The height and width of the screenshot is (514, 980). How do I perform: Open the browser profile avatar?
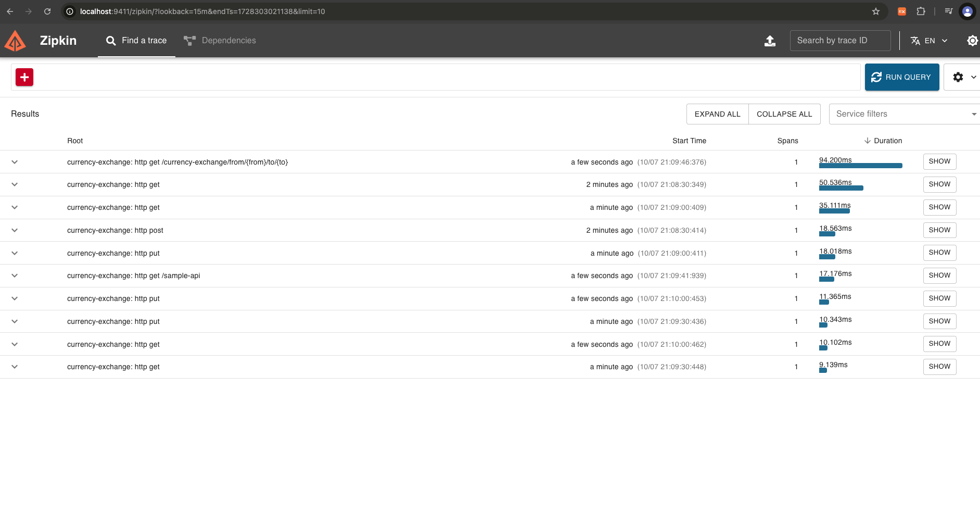coord(967,11)
